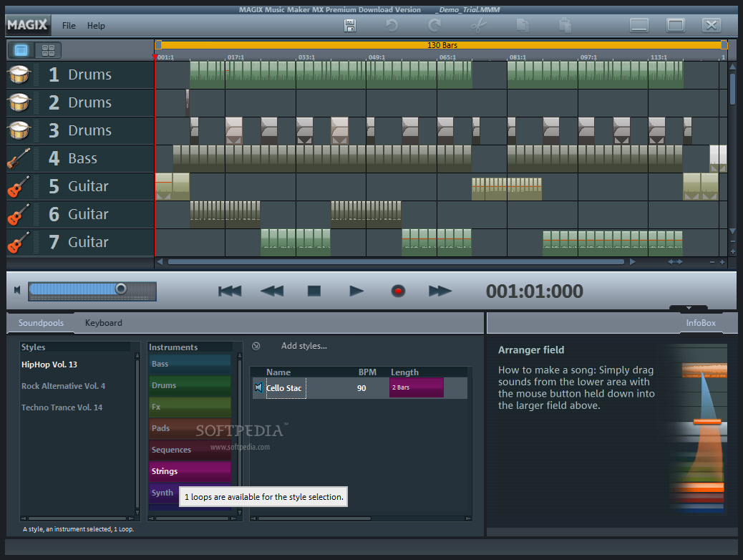This screenshot has height=560, width=743.
Task: Select track 1 Drums label
Action: tap(89, 74)
